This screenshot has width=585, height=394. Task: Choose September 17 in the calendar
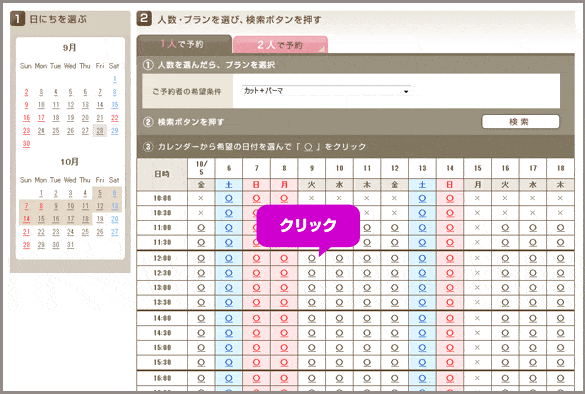tap(41, 118)
